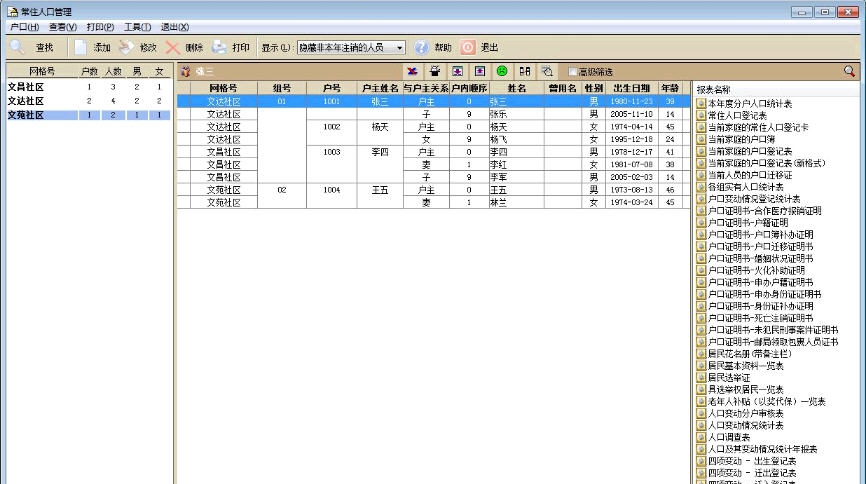
Task: Click the 打印 printer button
Action: click(x=231, y=48)
